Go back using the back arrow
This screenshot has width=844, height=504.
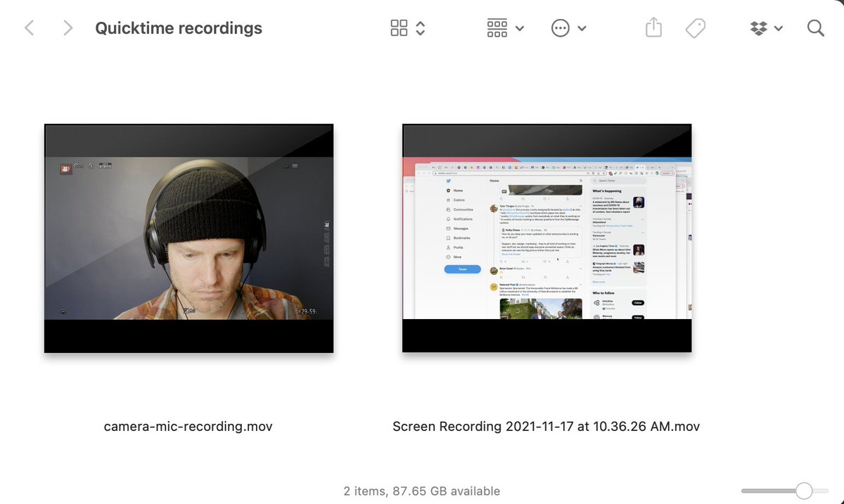click(x=30, y=28)
